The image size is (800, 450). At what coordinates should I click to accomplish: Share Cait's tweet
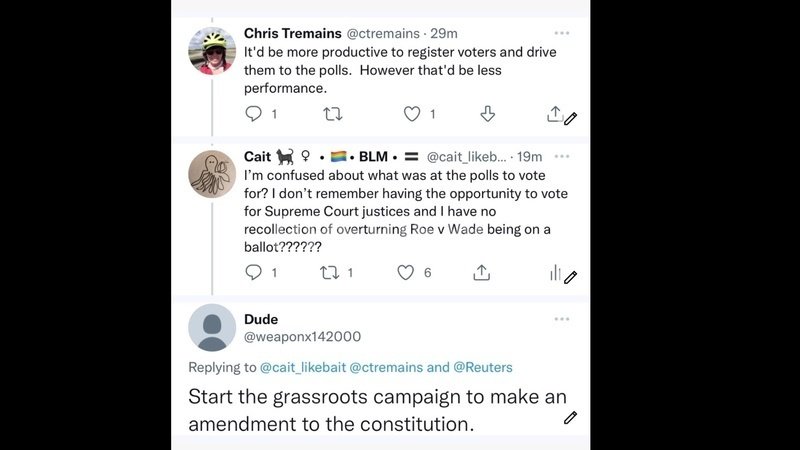481,272
